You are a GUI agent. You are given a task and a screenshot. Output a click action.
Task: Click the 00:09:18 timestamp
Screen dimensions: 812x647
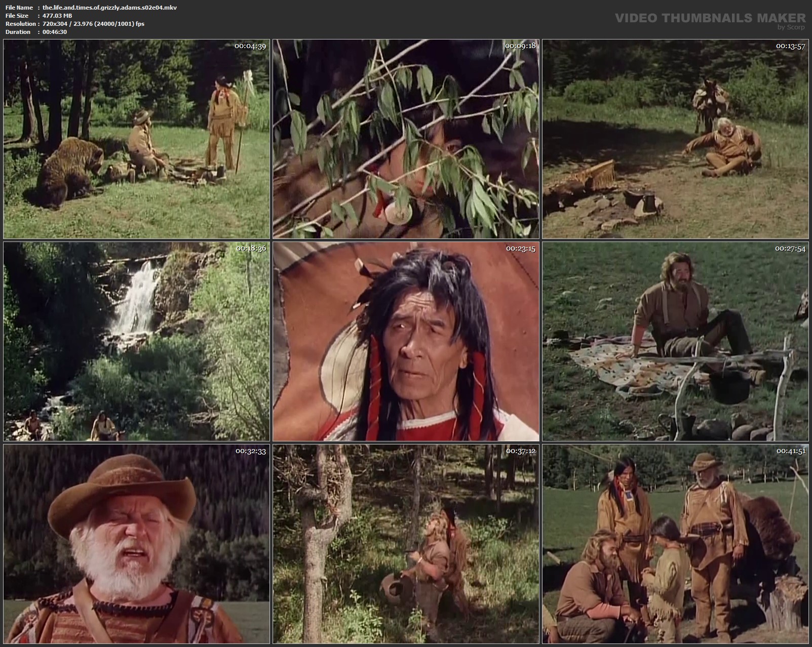pos(520,46)
